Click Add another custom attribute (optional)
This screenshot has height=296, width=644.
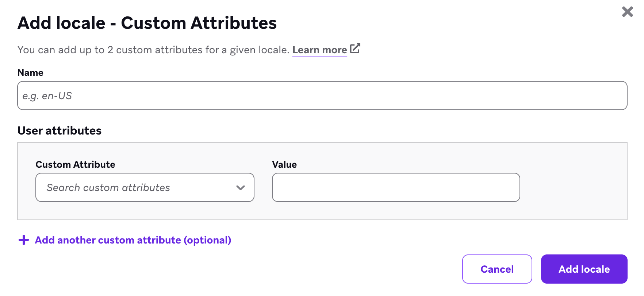[133, 240]
